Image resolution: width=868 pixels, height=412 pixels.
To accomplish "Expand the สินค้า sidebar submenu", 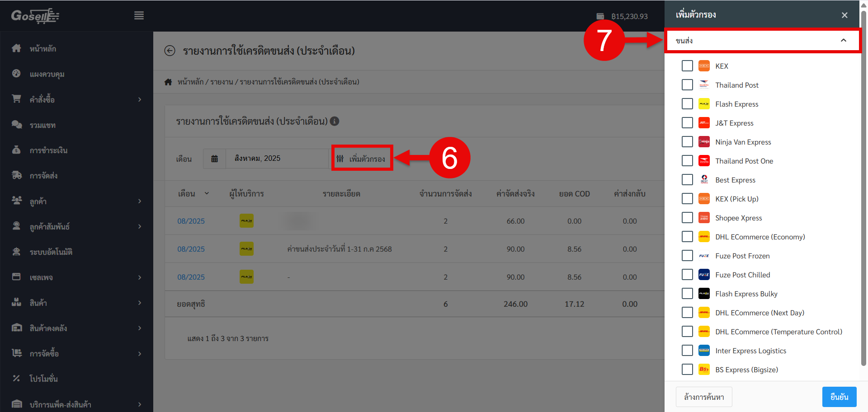I will (140, 303).
